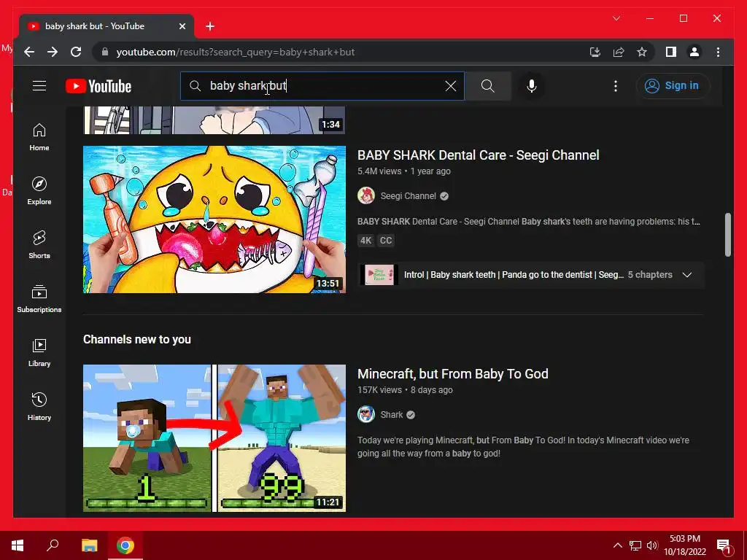The image size is (747, 560).
Task: Show hidden system tray icons
Action: 617,545
